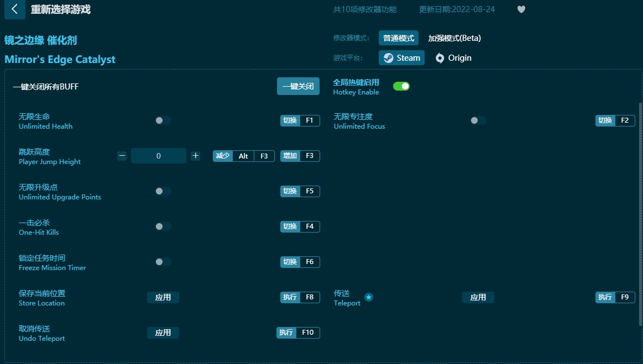
Task: Click 更新日期:2022-08-24 text
Action: 457,9
